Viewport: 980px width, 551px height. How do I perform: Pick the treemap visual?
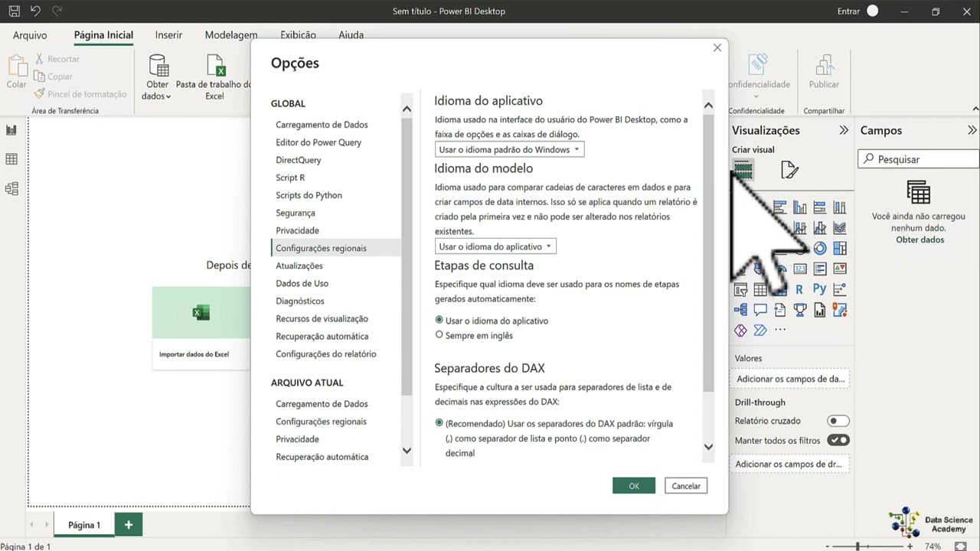pos(840,248)
